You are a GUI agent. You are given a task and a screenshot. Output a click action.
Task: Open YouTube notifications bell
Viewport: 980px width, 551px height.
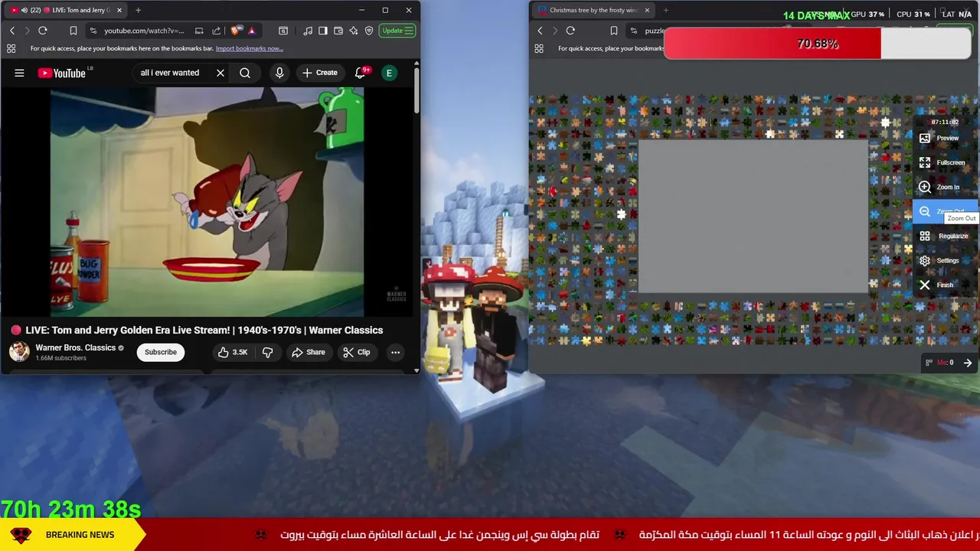pyautogui.click(x=361, y=73)
